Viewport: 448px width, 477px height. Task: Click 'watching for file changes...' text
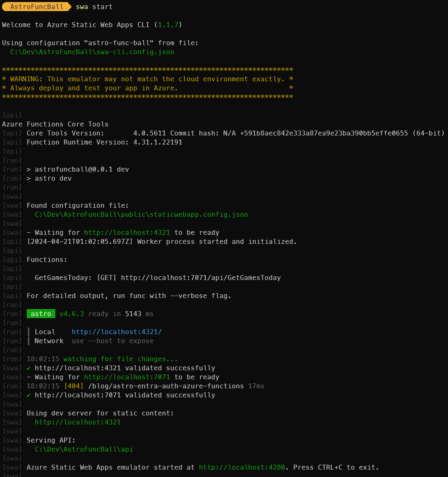point(121,359)
